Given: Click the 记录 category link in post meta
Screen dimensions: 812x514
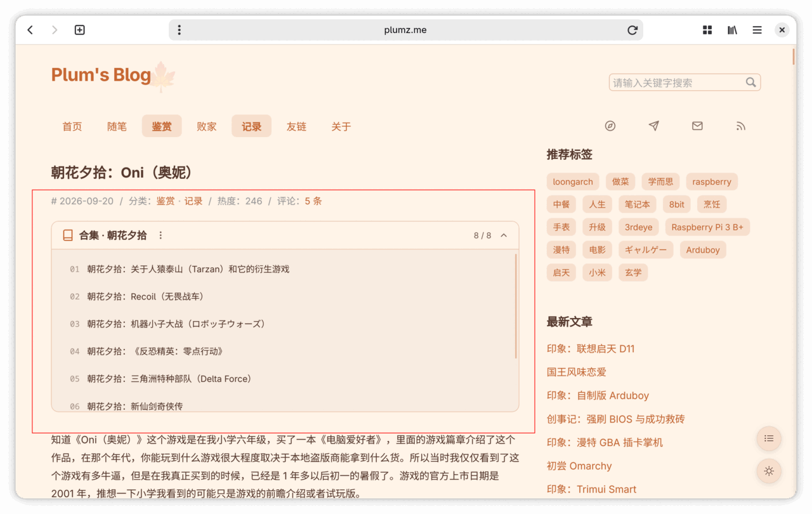Looking at the screenshot, I should pos(193,201).
